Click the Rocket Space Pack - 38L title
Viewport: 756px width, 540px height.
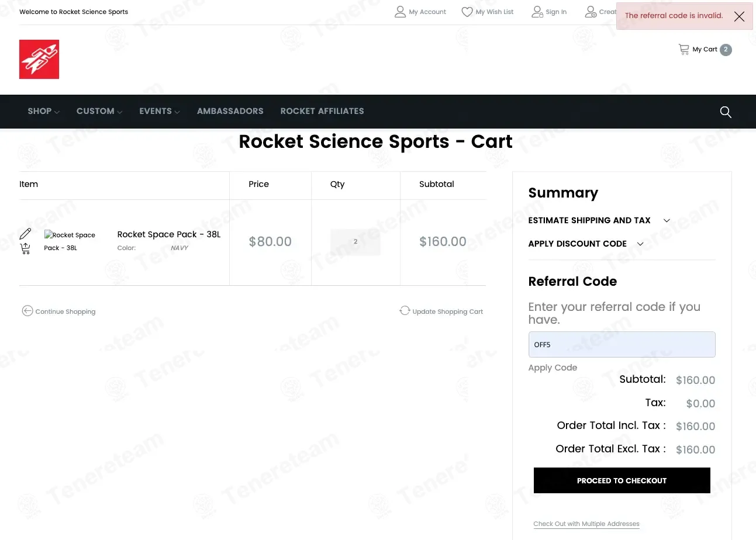(x=169, y=234)
